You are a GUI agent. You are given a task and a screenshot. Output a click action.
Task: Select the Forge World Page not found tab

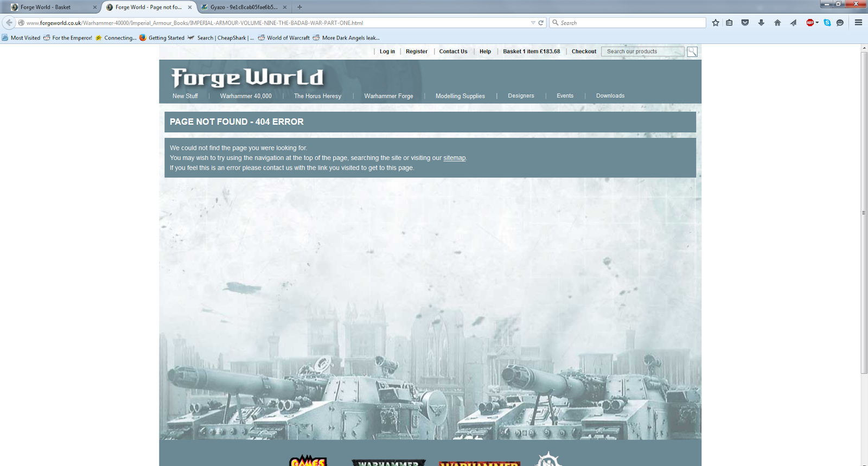tap(148, 7)
